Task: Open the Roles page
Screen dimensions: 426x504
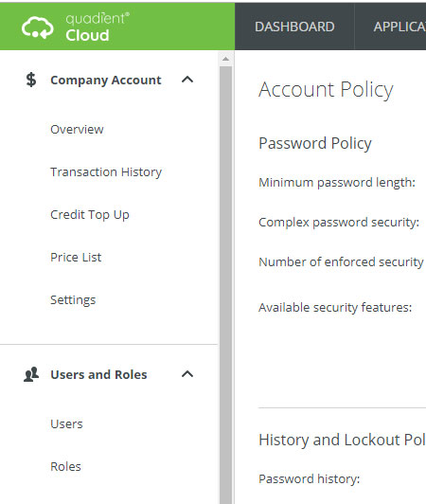Action: tap(65, 466)
